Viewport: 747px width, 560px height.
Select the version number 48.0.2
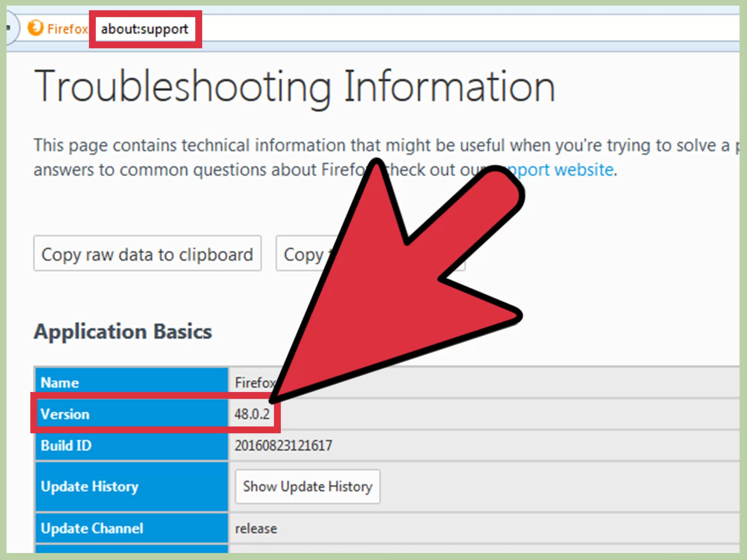click(252, 414)
